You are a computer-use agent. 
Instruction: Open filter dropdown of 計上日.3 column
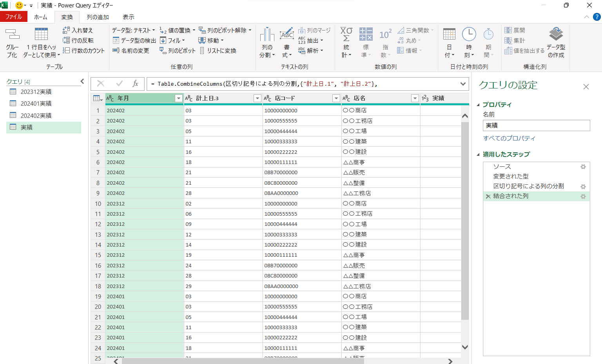point(257,98)
